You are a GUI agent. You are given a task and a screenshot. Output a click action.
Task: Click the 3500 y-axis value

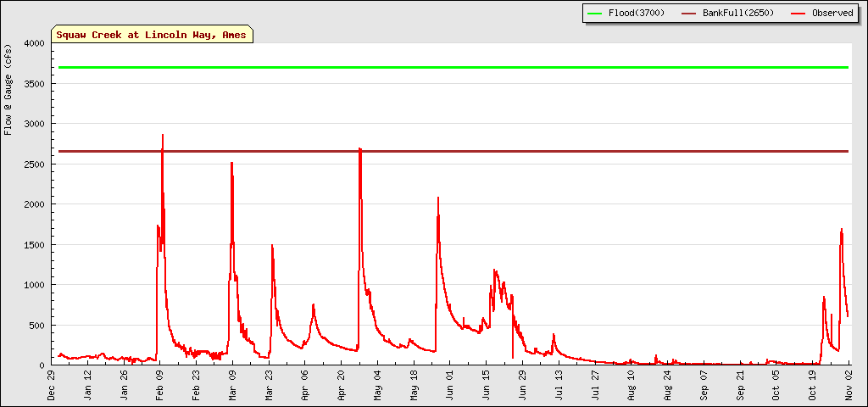coord(36,84)
